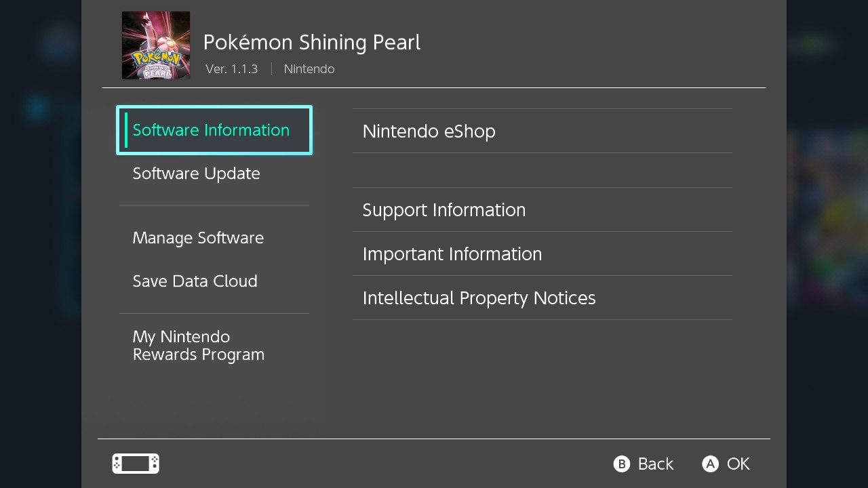View Support Information

click(444, 210)
